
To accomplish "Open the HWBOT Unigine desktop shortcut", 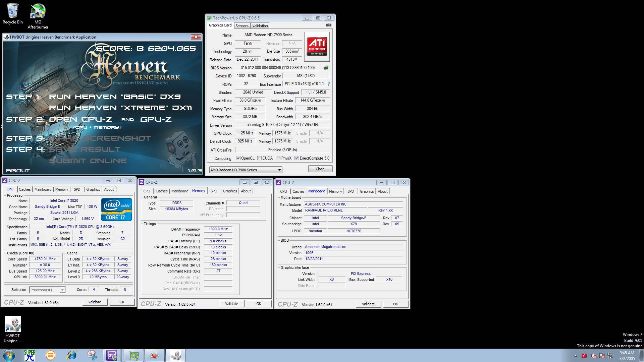I will coord(13,329).
